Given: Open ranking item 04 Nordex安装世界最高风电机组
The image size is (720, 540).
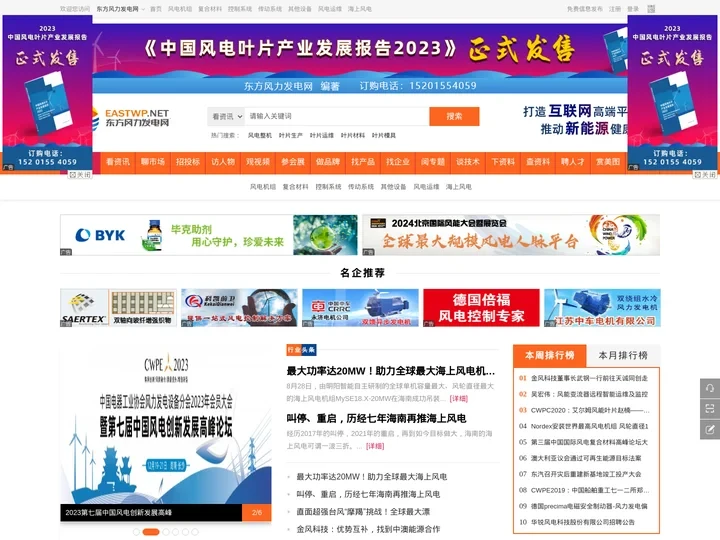Looking at the screenshot, I should [x=589, y=426].
